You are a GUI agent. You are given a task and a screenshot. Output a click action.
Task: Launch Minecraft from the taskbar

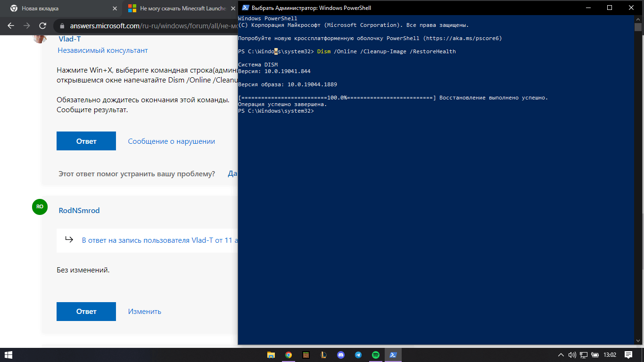coord(306,355)
